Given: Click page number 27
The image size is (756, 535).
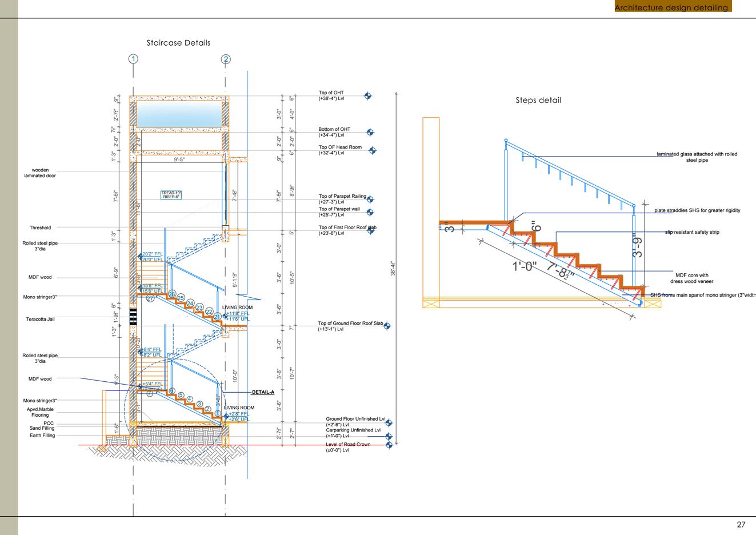Looking at the screenshot, I should coord(741,525).
